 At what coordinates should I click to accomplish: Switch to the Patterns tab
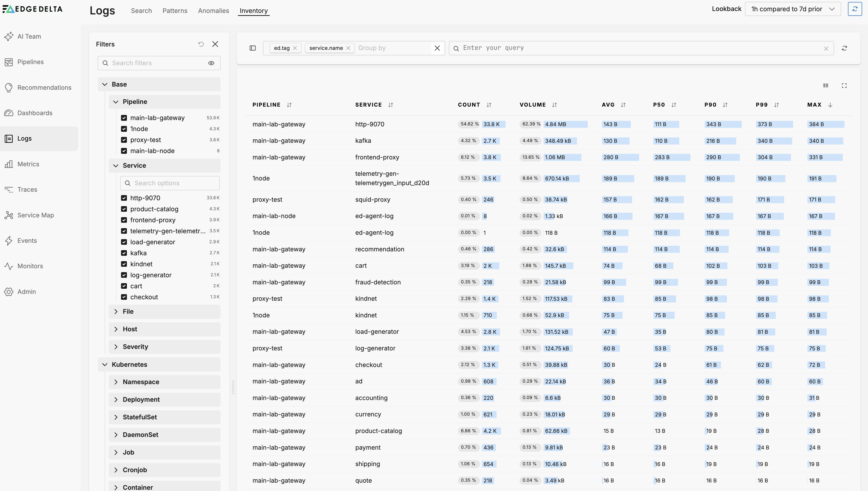(x=175, y=11)
